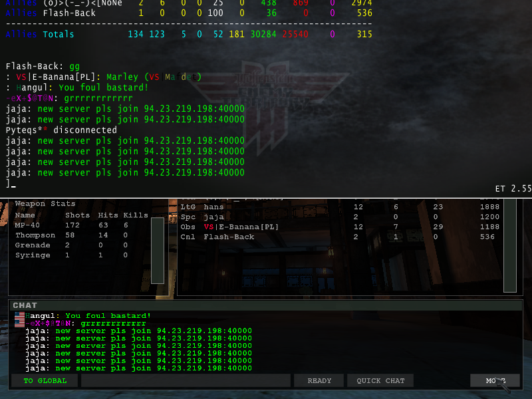Click the console command prompt line
This screenshot has width=532, height=399.
pyautogui.click(x=133, y=184)
